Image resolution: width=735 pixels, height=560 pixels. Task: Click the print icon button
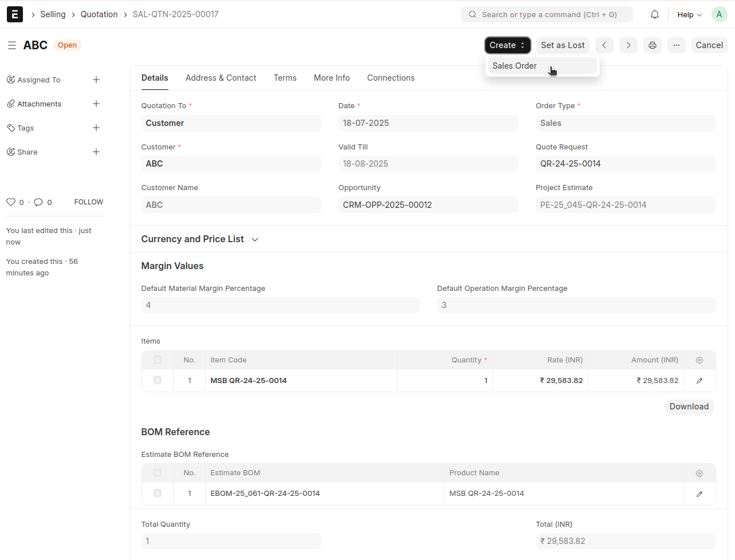(x=652, y=45)
